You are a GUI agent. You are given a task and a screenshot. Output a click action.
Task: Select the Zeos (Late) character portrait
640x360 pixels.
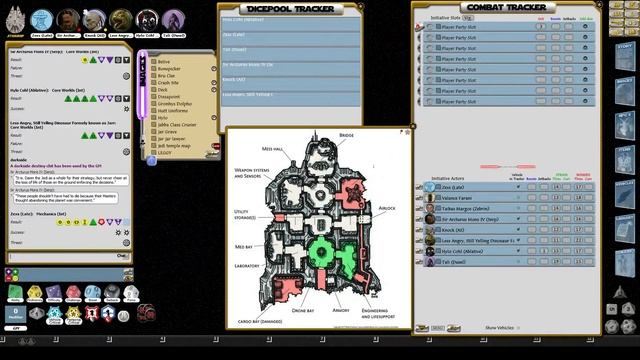[42, 20]
